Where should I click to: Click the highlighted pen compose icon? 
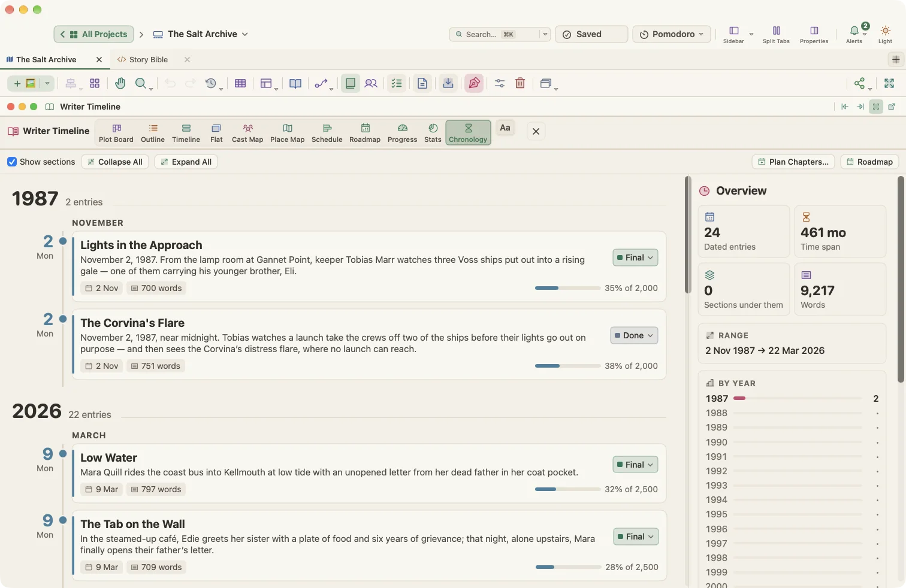(x=474, y=83)
